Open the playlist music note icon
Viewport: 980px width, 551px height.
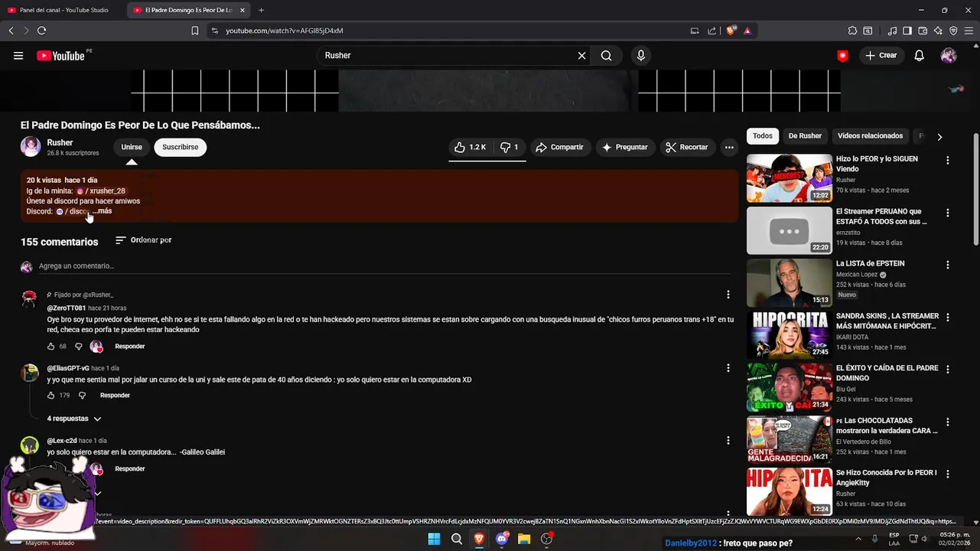pyautogui.click(x=892, y=31)
